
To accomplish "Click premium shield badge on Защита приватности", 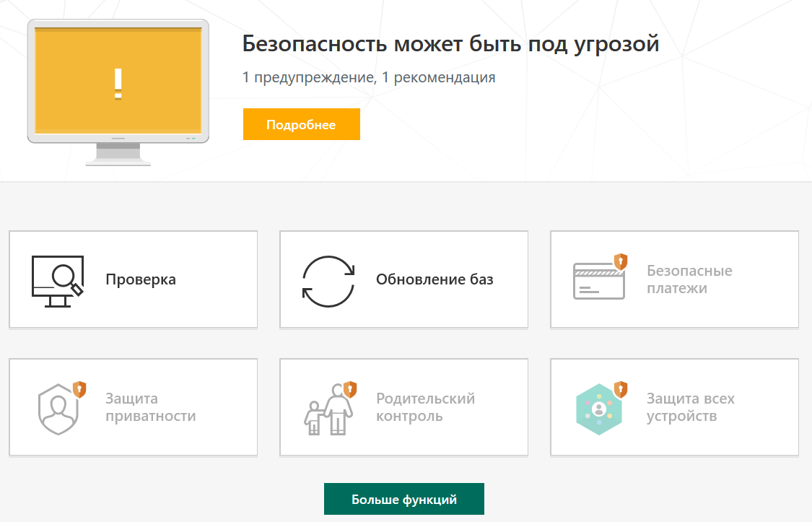I will click(79, 389).
